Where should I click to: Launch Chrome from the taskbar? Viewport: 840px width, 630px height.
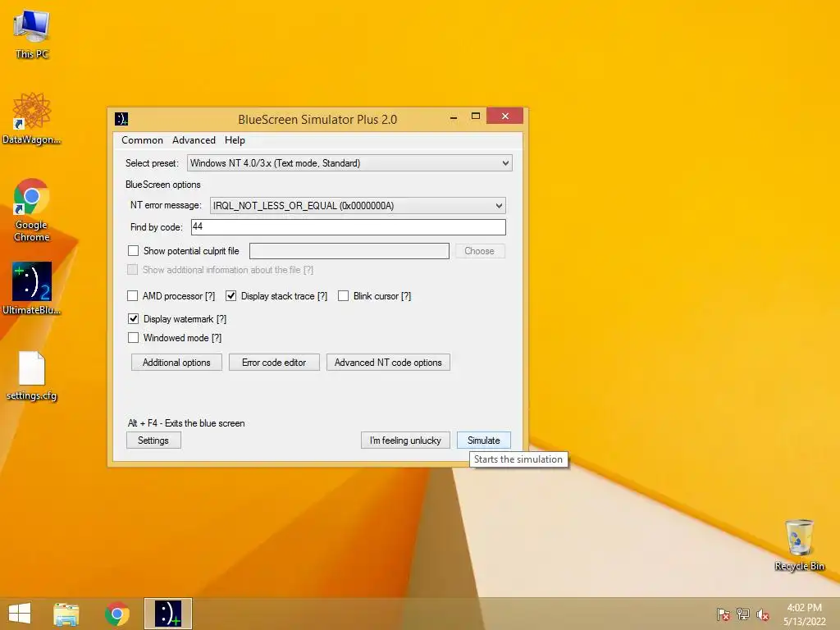(x=116, y=614)
